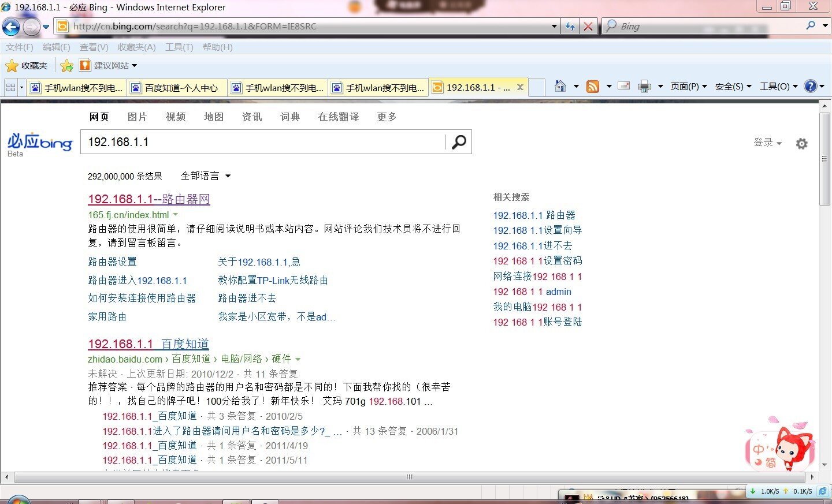
Task: Open the 页面(P) command menu
Action: pos(689,87)
